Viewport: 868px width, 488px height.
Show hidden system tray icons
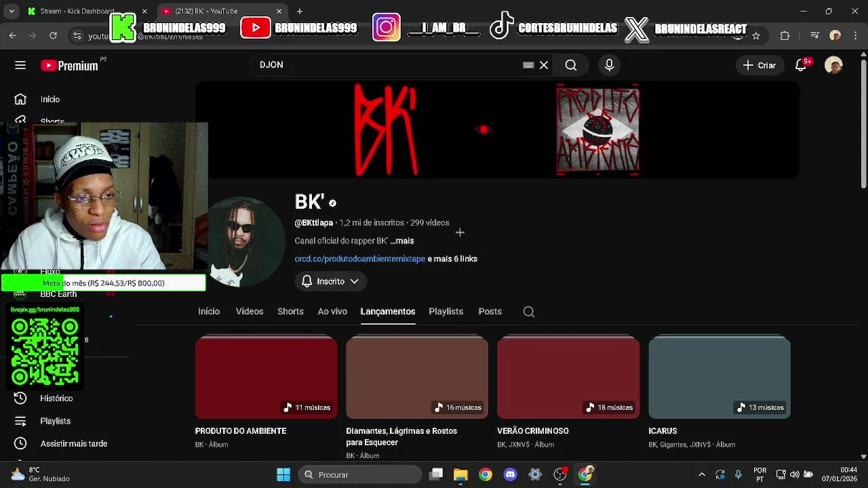(x=702, y=474)
